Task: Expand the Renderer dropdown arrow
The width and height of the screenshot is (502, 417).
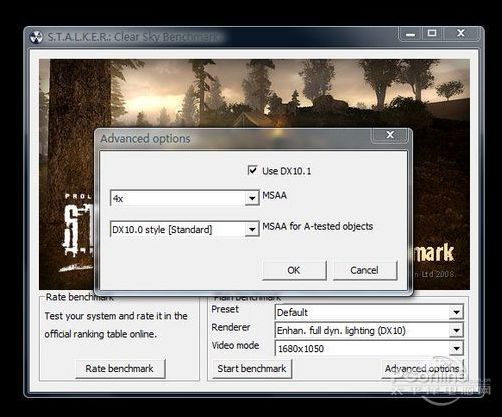Action: point(456,331)
